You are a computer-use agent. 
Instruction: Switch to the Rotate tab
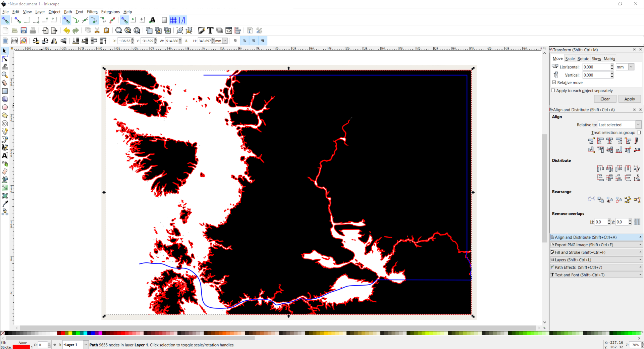583,59
